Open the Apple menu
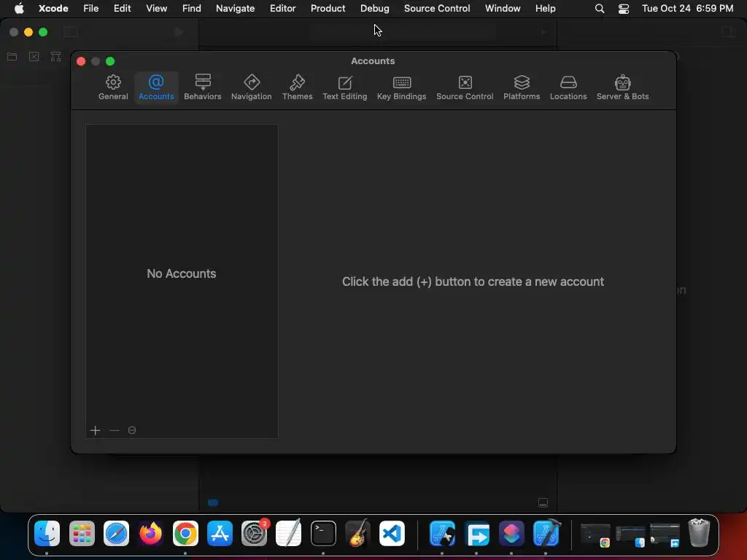Screen dimensions: 747x560 pyautogui.click(x=19, y=8)
